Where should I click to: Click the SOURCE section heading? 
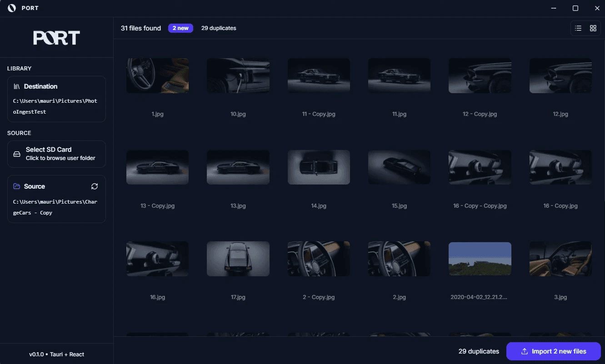19,133
